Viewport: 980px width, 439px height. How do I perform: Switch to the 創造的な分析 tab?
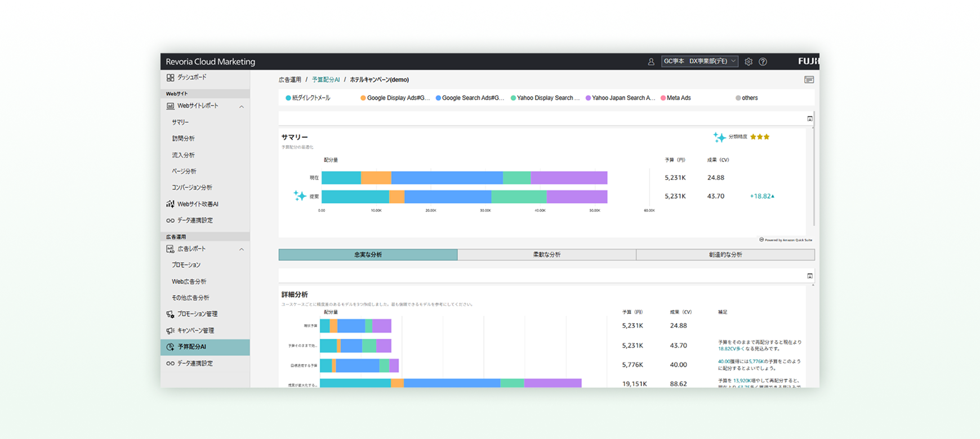tap(725, 255)
